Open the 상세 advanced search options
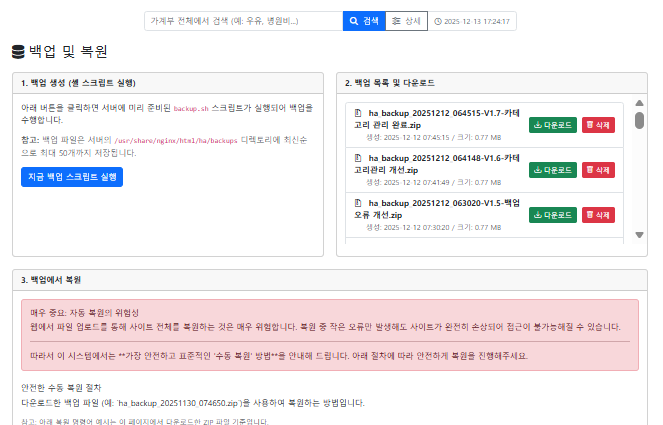This screenshot has width=663, height=425. tap(406, 21)
